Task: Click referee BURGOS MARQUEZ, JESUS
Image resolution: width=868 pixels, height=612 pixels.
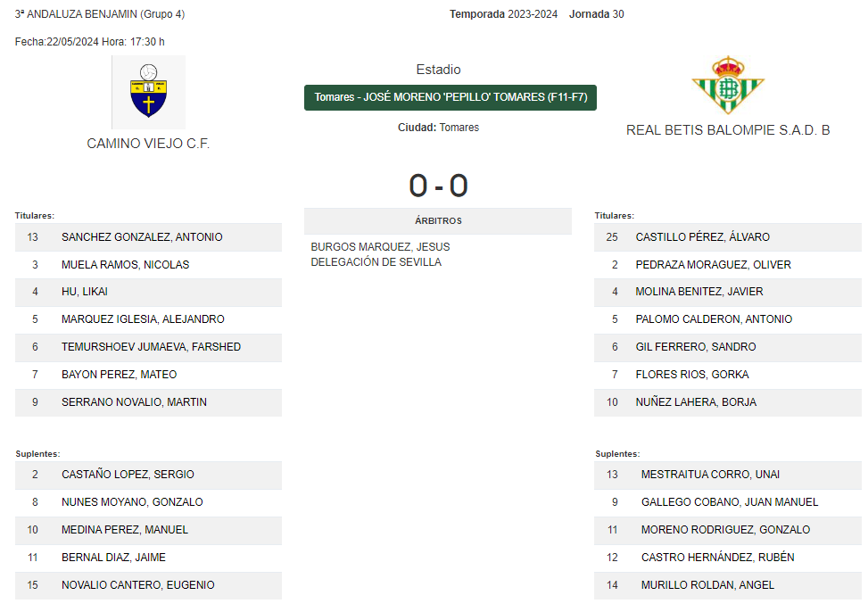Action: click(380, 247)
